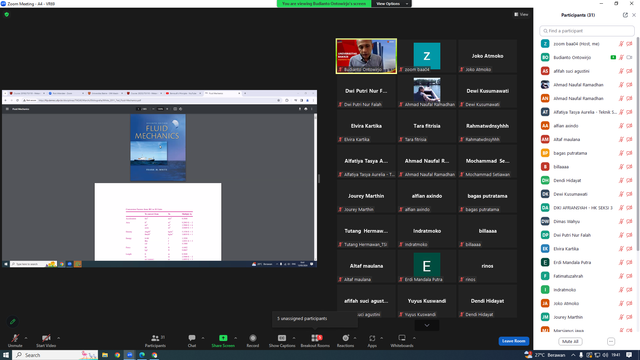The height and width of the screenshot is (360, 640).
Task: Click the Fluid Mechanics book cover in shared screen
Action: click(x=158, y=147)
